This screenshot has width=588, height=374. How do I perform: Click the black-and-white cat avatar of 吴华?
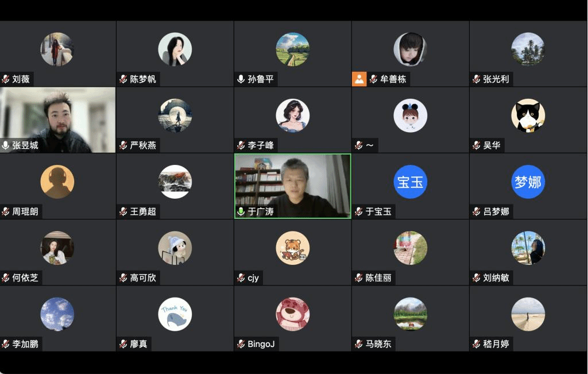pyautogui.click(x=528, y=115)
